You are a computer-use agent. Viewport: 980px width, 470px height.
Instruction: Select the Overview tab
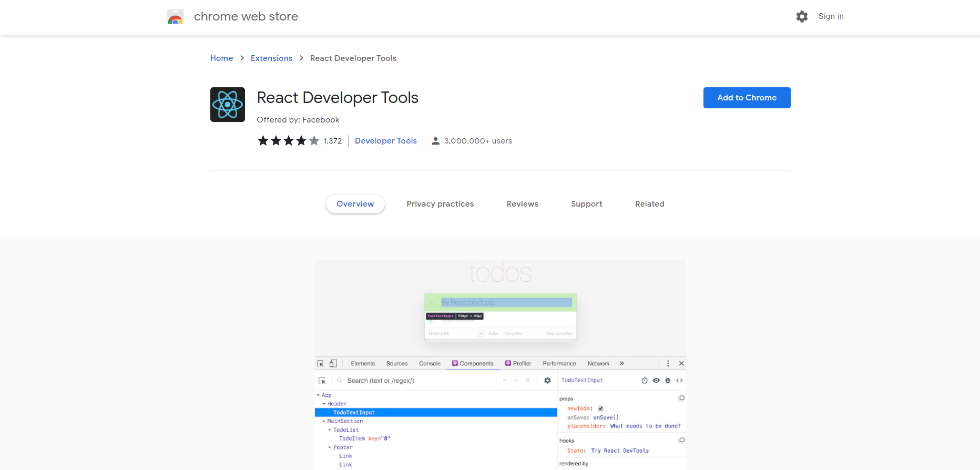[x=355, y=204]
